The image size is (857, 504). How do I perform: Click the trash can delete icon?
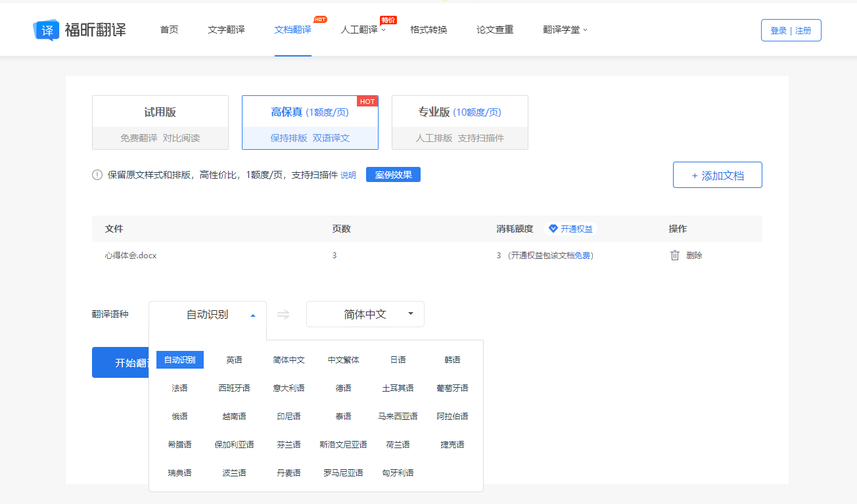click(675, 256)
